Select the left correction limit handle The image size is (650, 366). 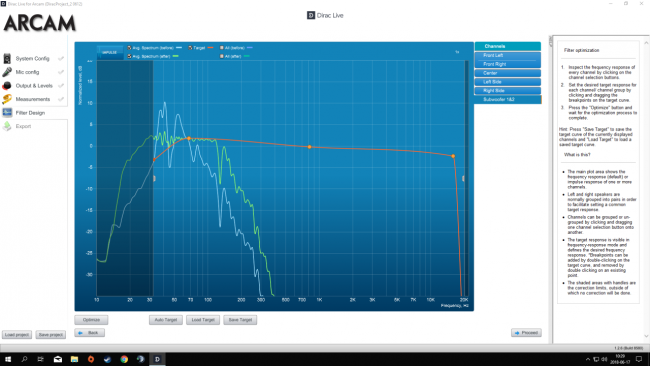[x=154, y=179]
